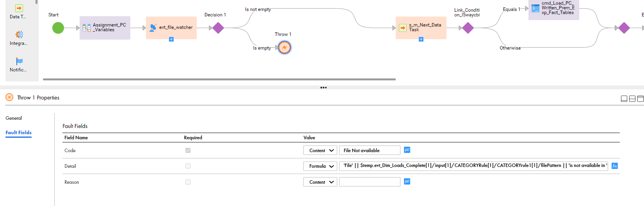This screenshot has height=206, width=644.
Task: Click the palette vertical scrollbar
Action: tap(37, 2)
